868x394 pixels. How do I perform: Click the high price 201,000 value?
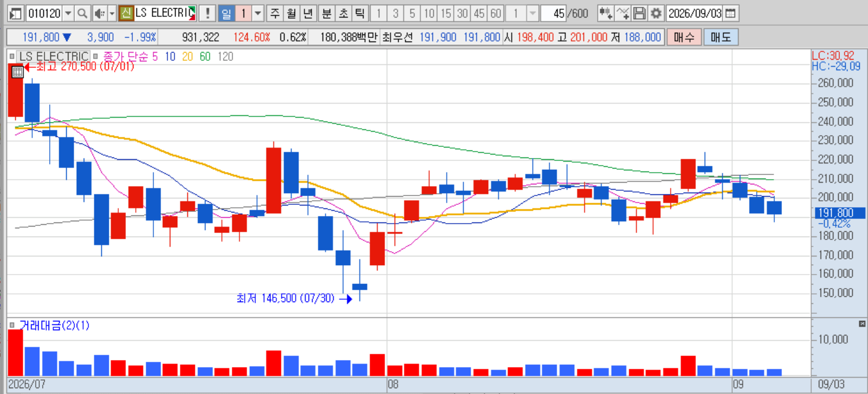click(x=588, y=37)
